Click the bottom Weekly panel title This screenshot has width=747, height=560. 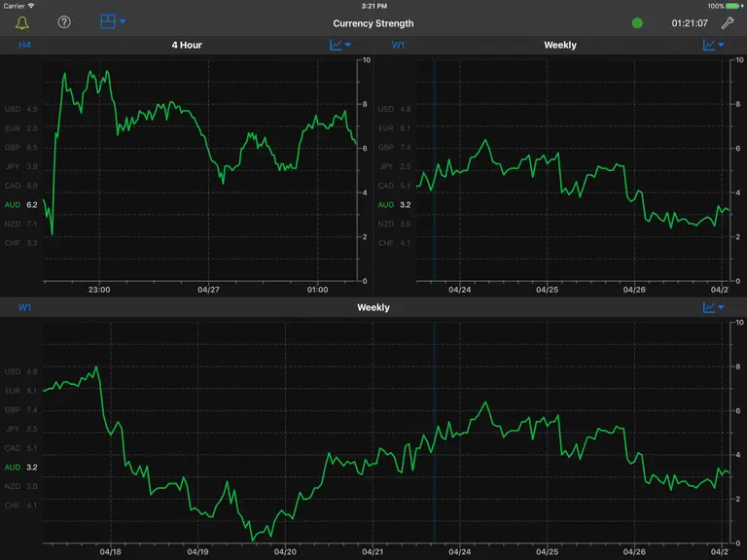click(x=373, y=307)
